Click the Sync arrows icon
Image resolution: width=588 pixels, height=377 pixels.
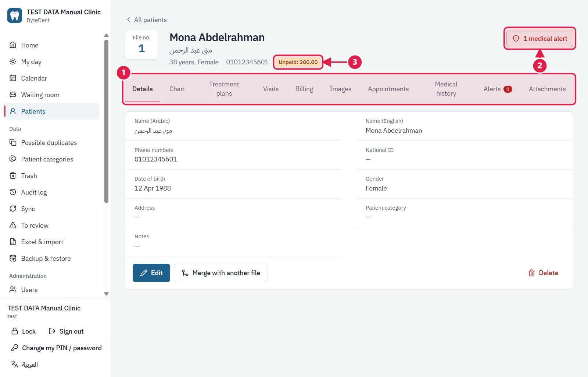(x=13, y=209)
